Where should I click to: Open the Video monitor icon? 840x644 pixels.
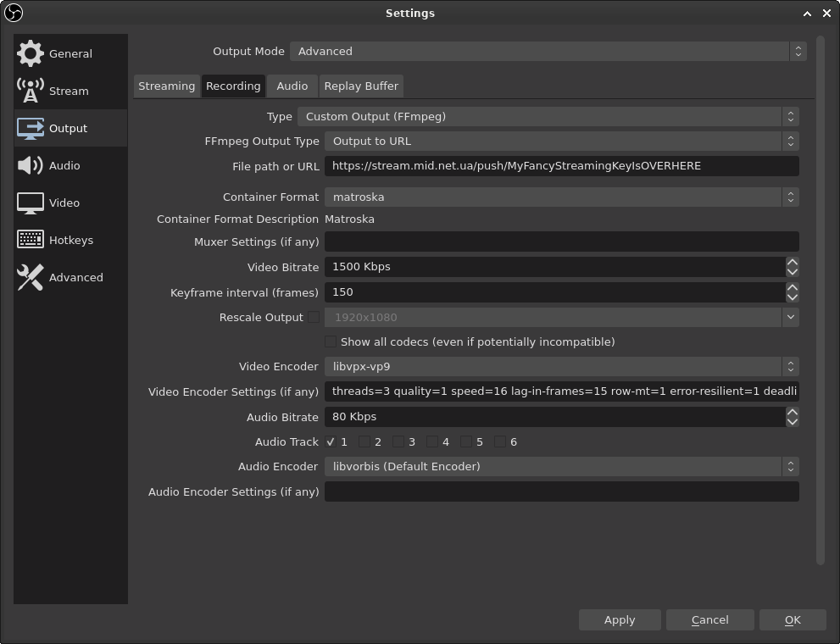(30, 203)
